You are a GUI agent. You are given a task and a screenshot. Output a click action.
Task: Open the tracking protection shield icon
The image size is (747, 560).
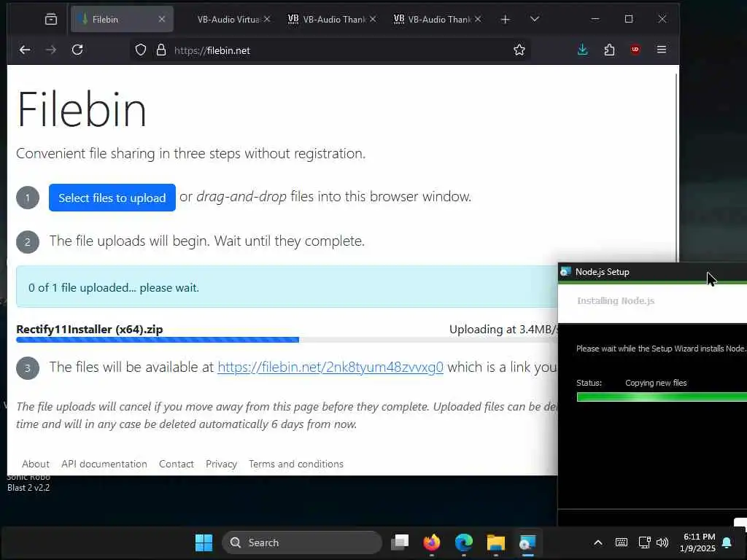click(x=141, y=50)
